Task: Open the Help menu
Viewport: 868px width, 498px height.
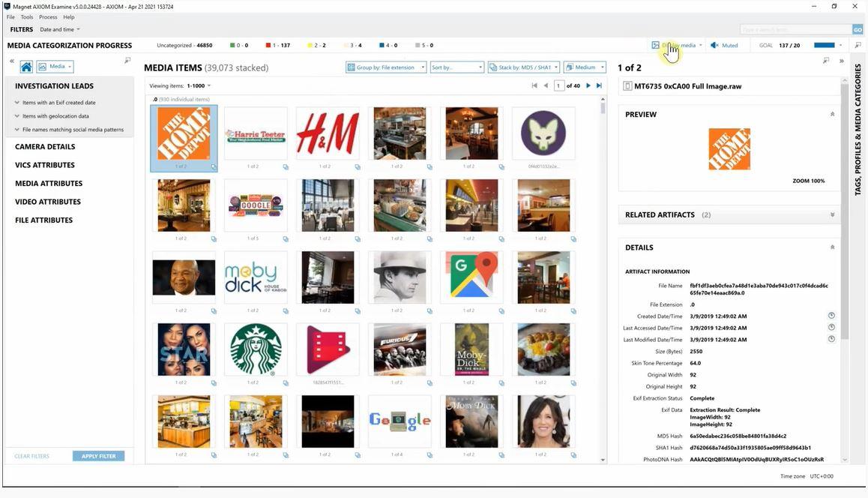Action: click(69, 17)
